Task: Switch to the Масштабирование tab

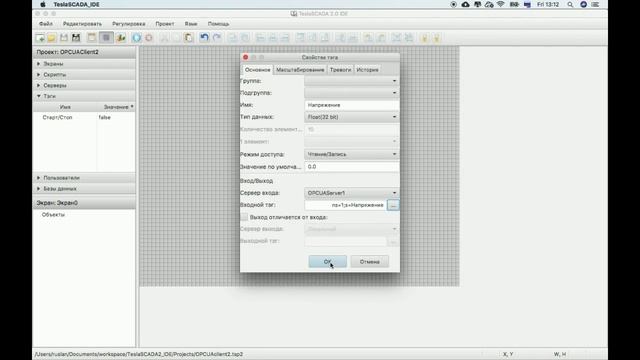Action: click(x=300, y=70)
